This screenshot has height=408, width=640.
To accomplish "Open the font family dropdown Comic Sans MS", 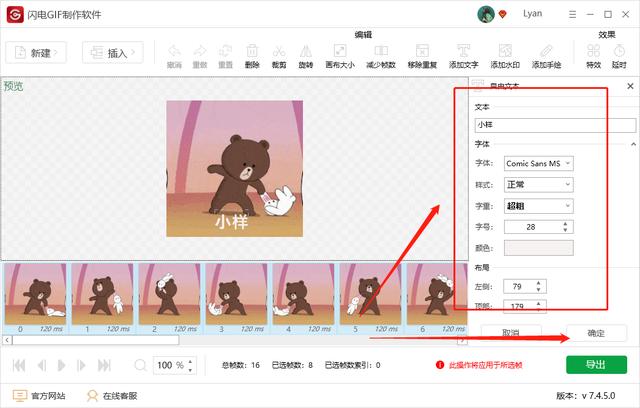I will pos(538,163).
